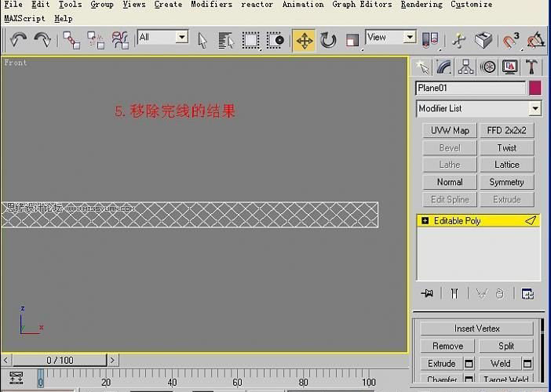Image resolution: width=551 pixels, height=392 pixels.
Task: Open the Extrude settings box
Action: pyautogui.click(x=469, y=364)
